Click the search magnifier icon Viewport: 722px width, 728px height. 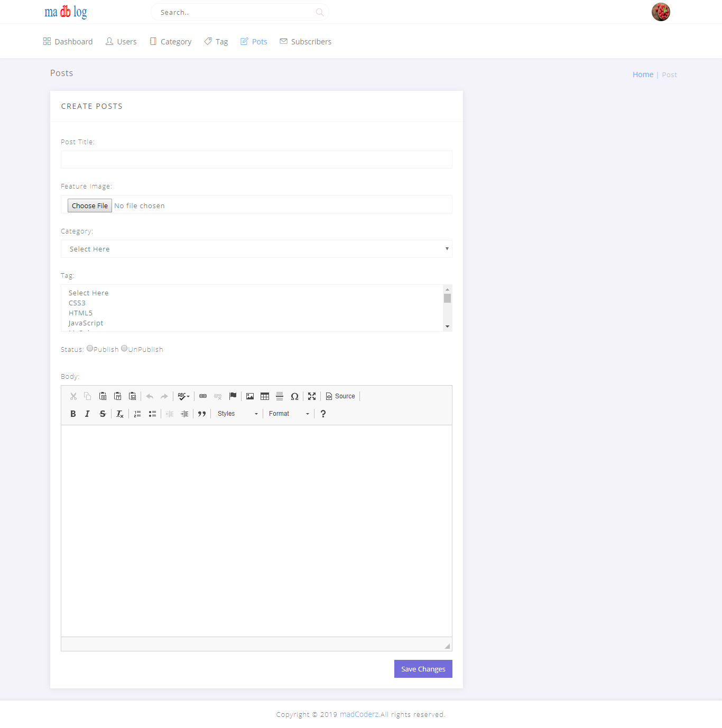tap(320, 12)
